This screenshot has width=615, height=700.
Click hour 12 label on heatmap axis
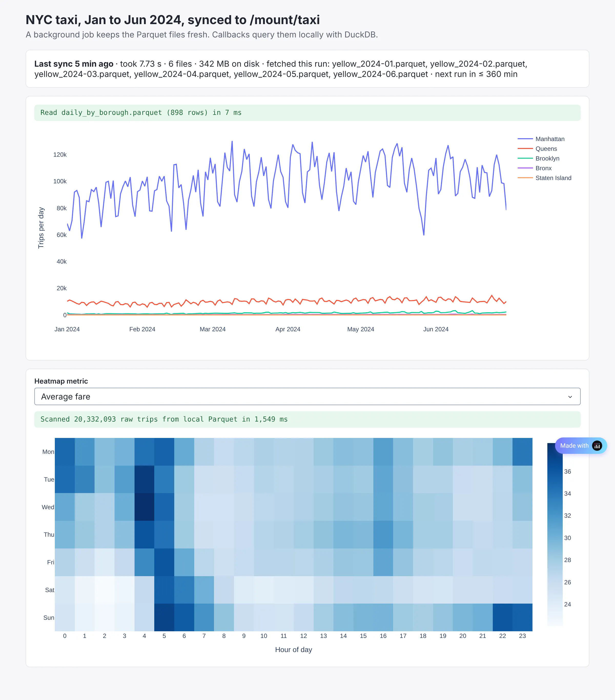click(304, 636)
